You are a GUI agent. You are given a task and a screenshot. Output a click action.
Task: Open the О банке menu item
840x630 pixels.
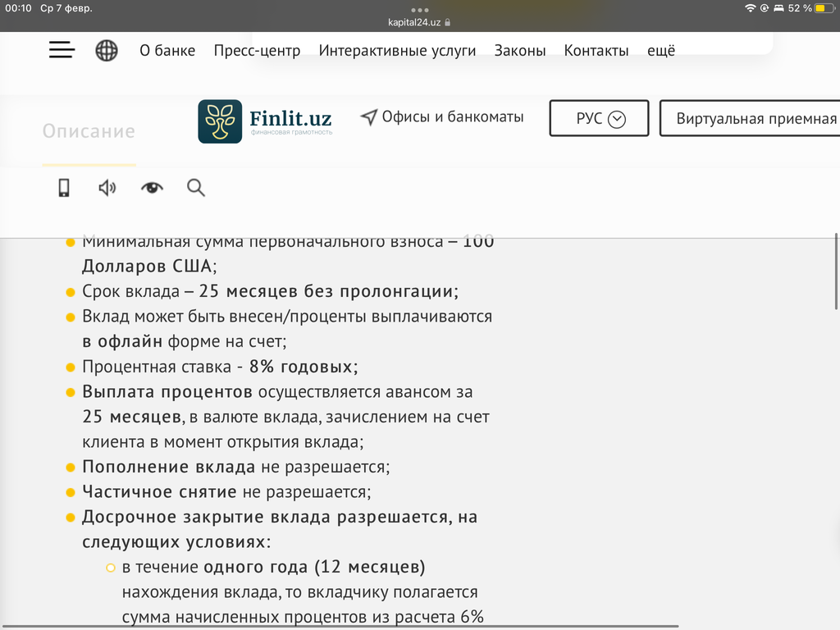pos(167,51)
